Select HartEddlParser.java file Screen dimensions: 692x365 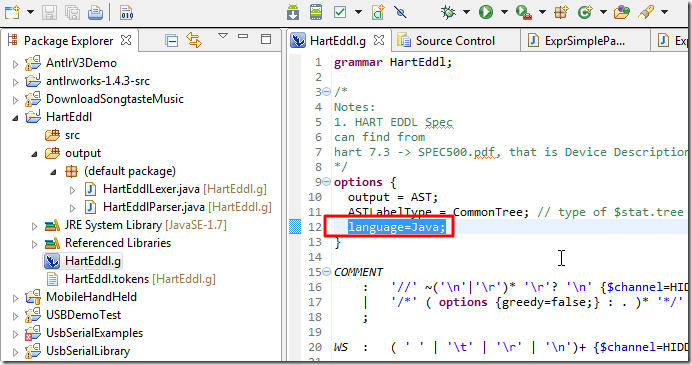(154, 207)
